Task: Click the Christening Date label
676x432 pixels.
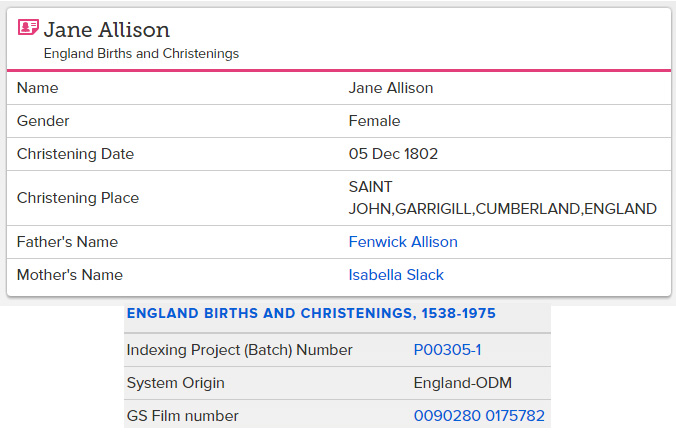Action: click(75, 154)
